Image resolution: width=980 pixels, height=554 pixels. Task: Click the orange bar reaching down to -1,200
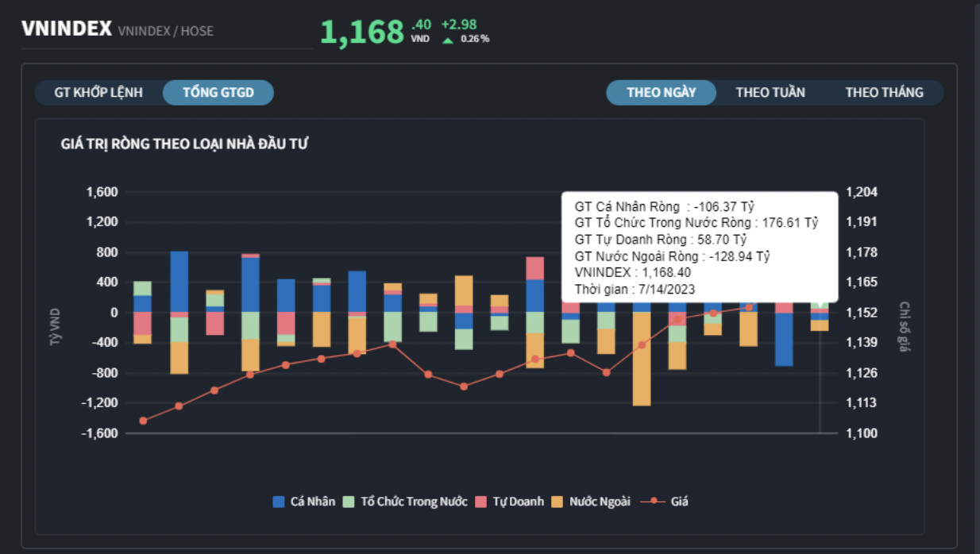pyautogui.click(x=642, y=357)
